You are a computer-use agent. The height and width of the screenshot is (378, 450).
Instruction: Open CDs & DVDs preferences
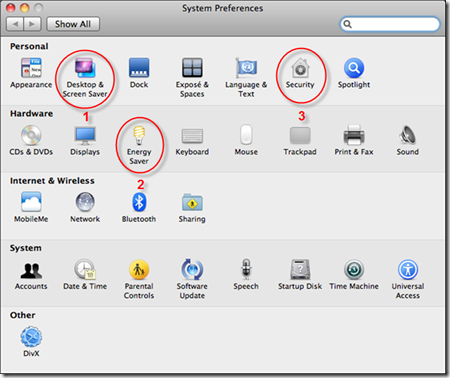(x=31, y=140)
